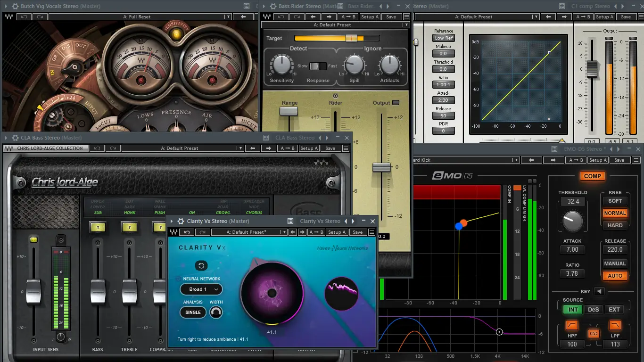Toggle Bass Rider Slow/Fast response switch
644x362 pixels.
318,66
